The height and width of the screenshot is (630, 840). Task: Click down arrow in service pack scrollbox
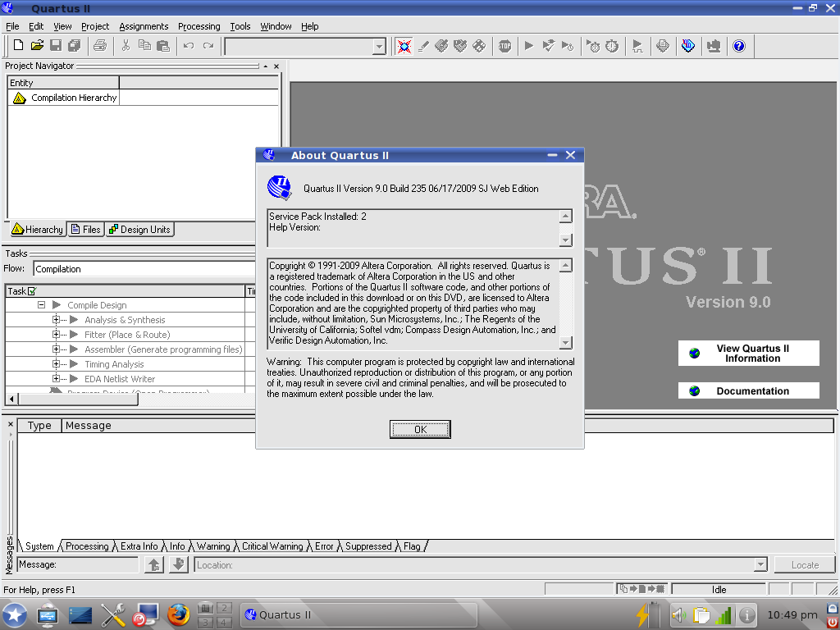pos(566,240)
